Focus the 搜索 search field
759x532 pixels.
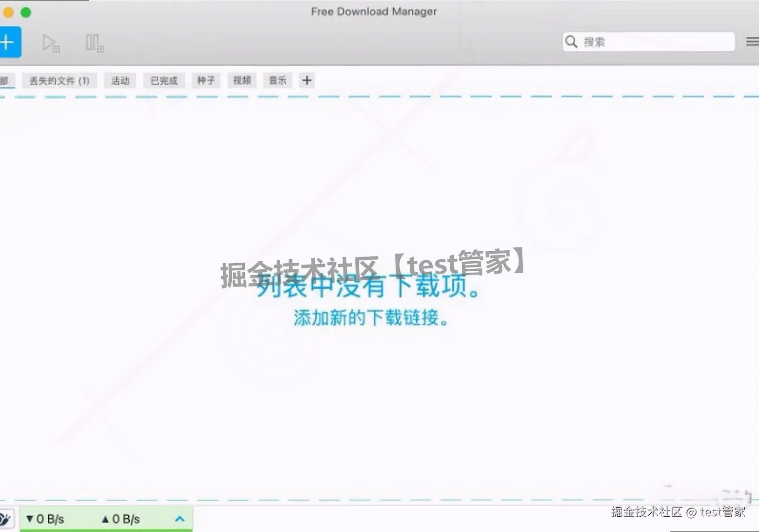pyautogui.click(x=648, y=42)
